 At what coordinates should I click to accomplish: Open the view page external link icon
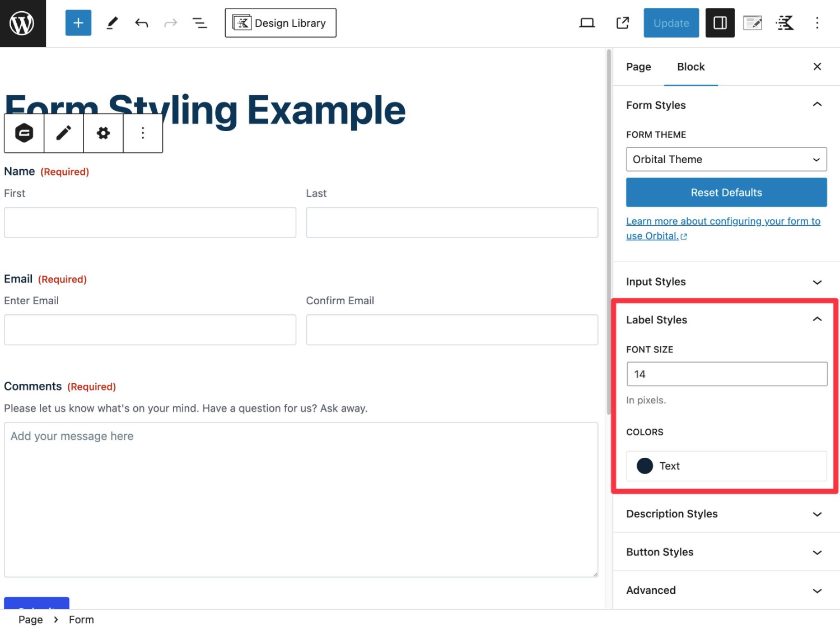tap(622, 23)
